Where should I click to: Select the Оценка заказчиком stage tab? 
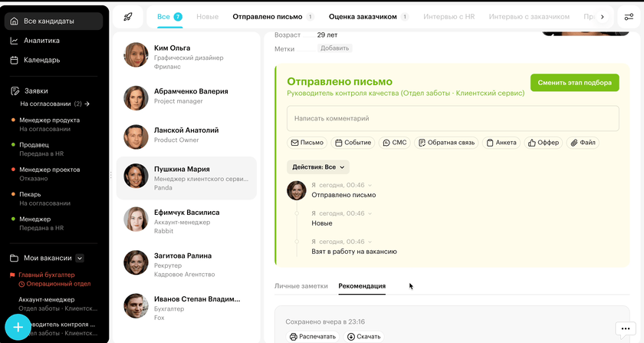click(x=363, y=16)
